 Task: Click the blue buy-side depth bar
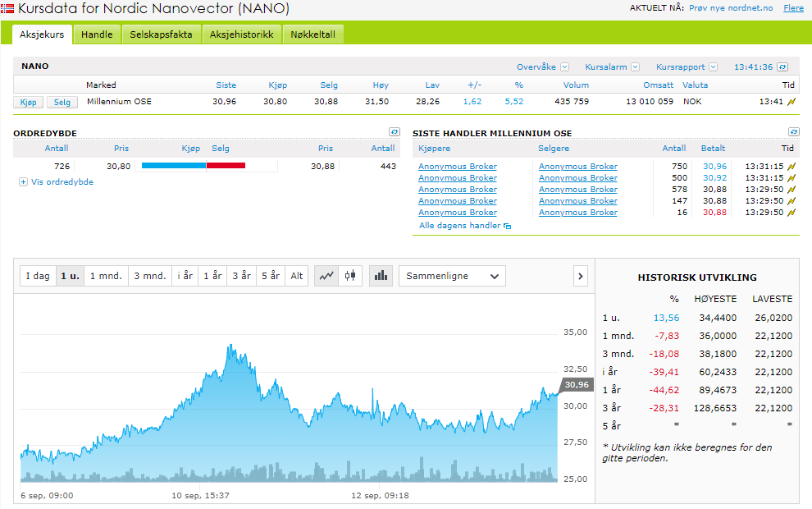(x=174, y=166)
